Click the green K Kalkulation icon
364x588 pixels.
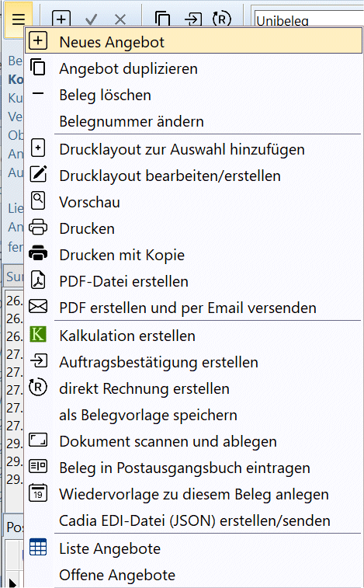tap(38, 334)
